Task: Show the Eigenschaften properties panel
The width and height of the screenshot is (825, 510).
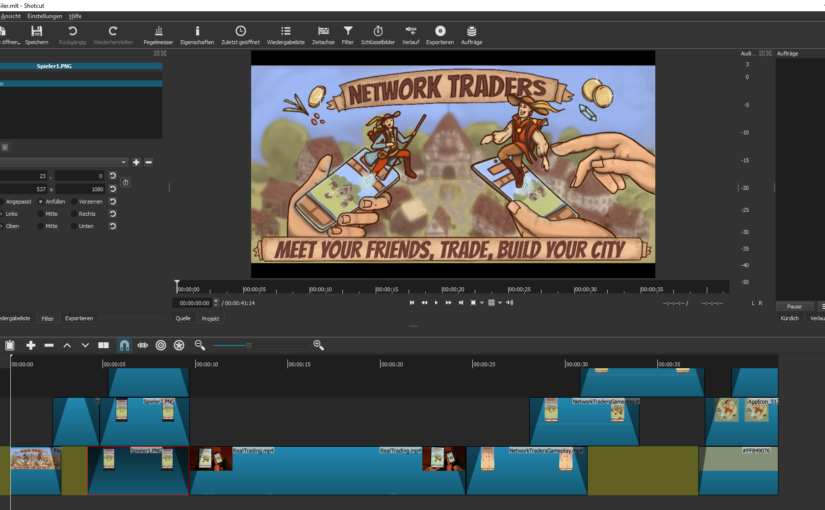Action: tap(197, 35)
